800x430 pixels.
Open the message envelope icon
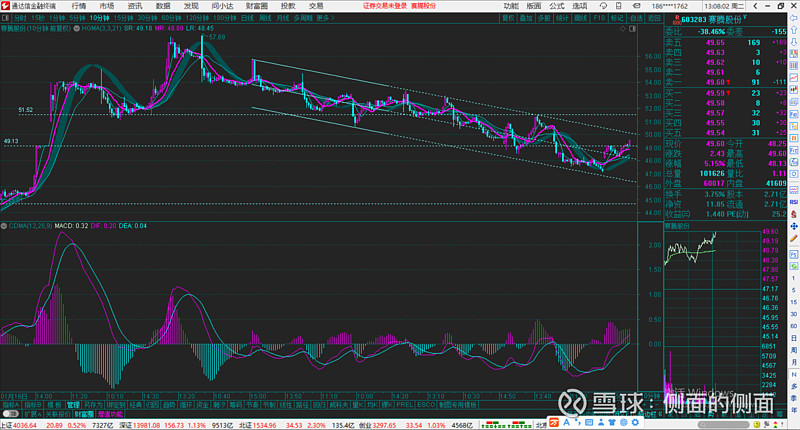[x=636, y=6]
